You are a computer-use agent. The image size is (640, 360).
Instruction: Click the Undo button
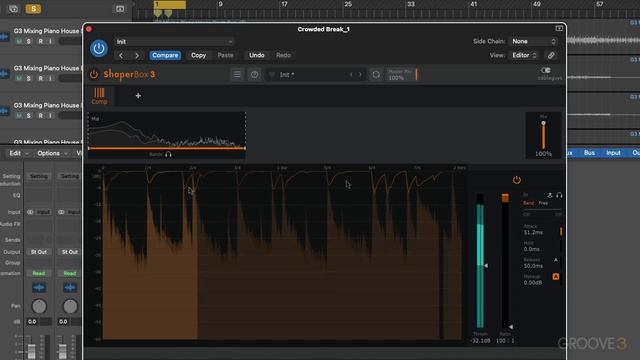[257, 55]
